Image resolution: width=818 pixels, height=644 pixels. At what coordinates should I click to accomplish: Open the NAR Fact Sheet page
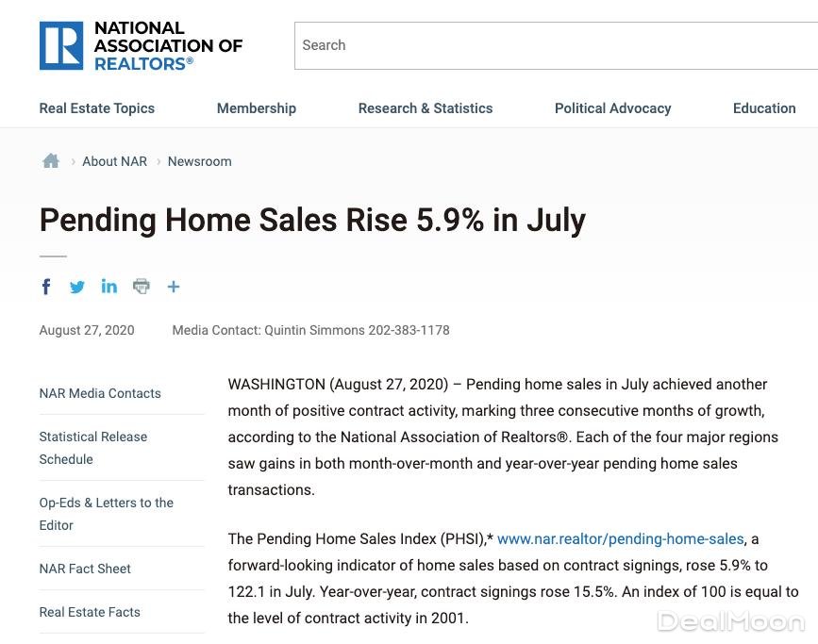tap(85, 569)
